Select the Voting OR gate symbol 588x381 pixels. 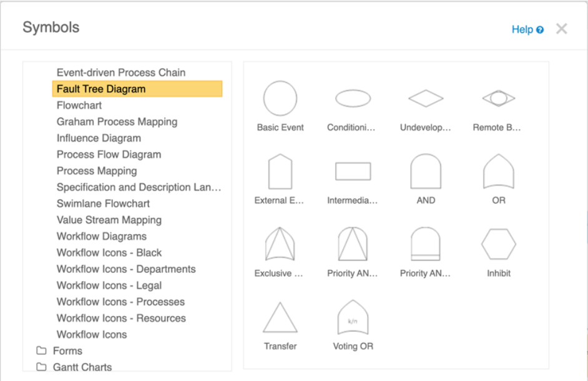[353, 318]
